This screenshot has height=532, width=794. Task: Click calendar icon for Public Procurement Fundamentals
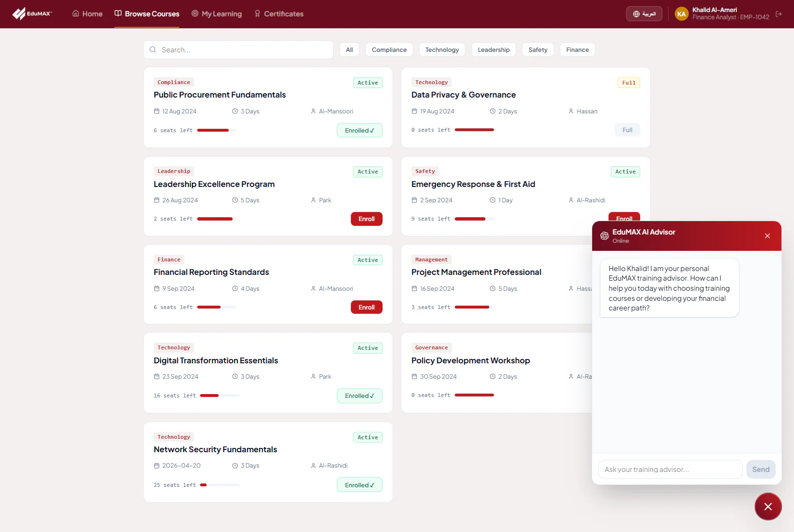157,111
